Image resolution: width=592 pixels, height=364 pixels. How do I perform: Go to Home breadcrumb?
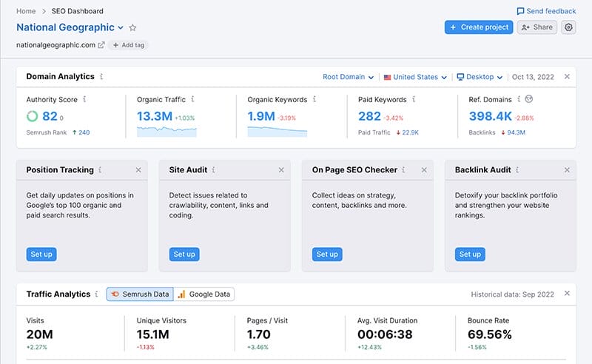[26, 11]
